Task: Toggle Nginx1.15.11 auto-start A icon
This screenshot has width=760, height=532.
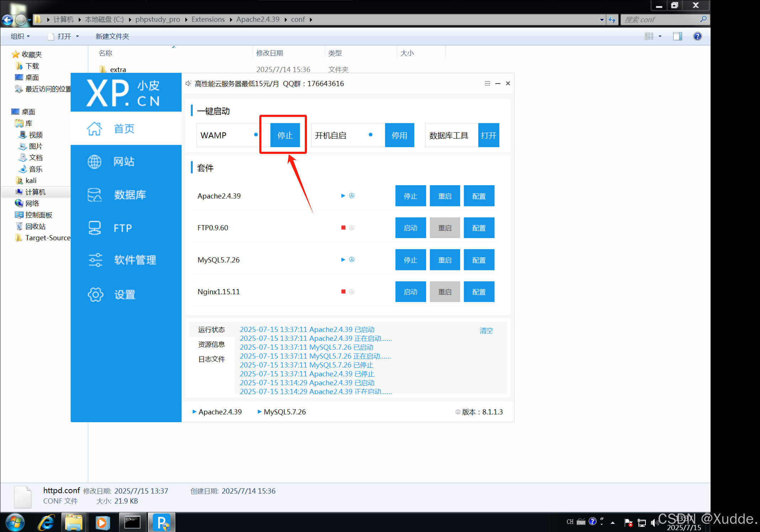Action: tap(352, 291)
